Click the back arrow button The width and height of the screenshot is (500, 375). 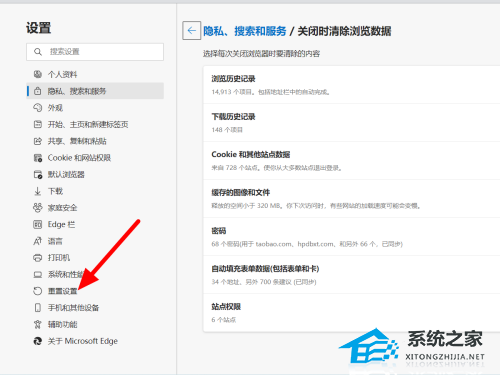coord(192,31)
